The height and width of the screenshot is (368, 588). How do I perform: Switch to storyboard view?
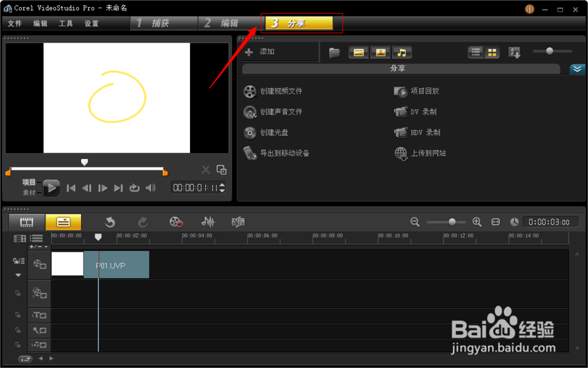click(x=26, y=222)
